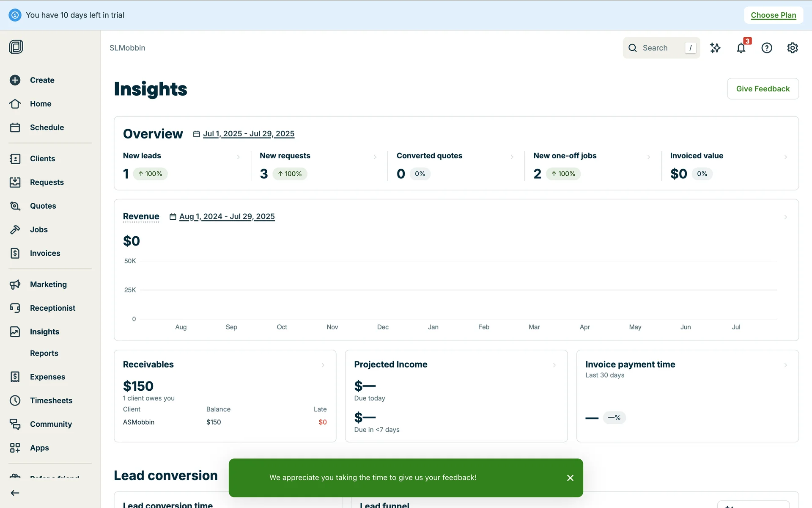Dismiss the green feedback toast
Image resolution: width=812 pixels, height=508 pixels.
(x=570, y=478)
